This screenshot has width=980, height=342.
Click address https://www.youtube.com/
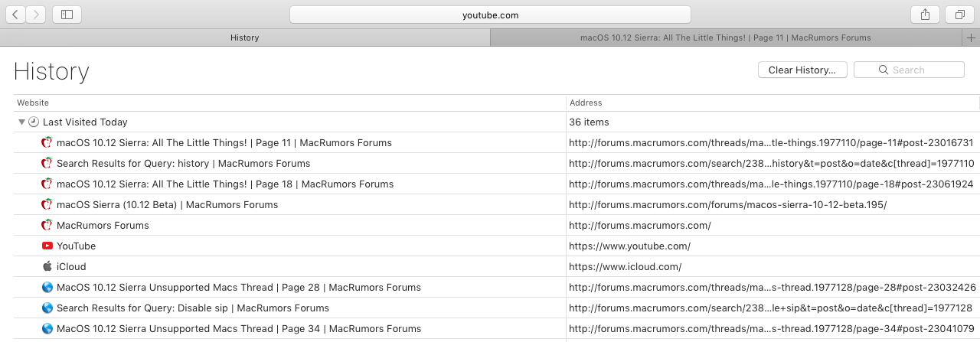(630, 246)
